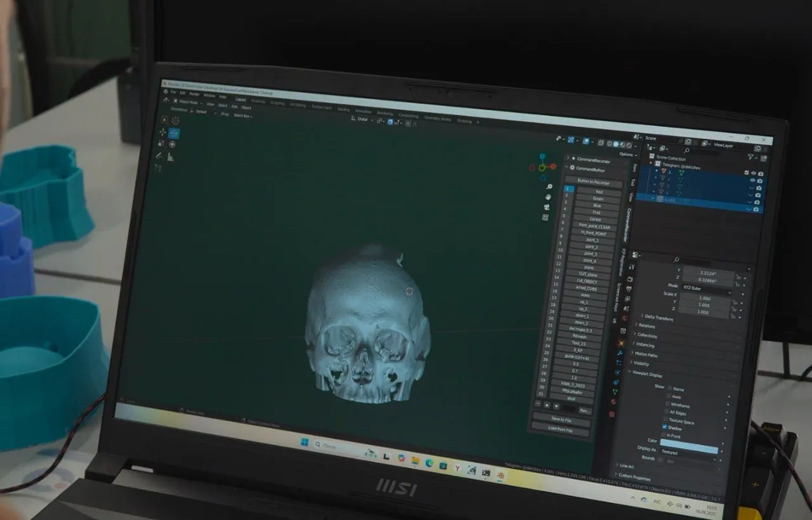
Task: Open the Particles properties tab icon
Action: click(618, 363)
